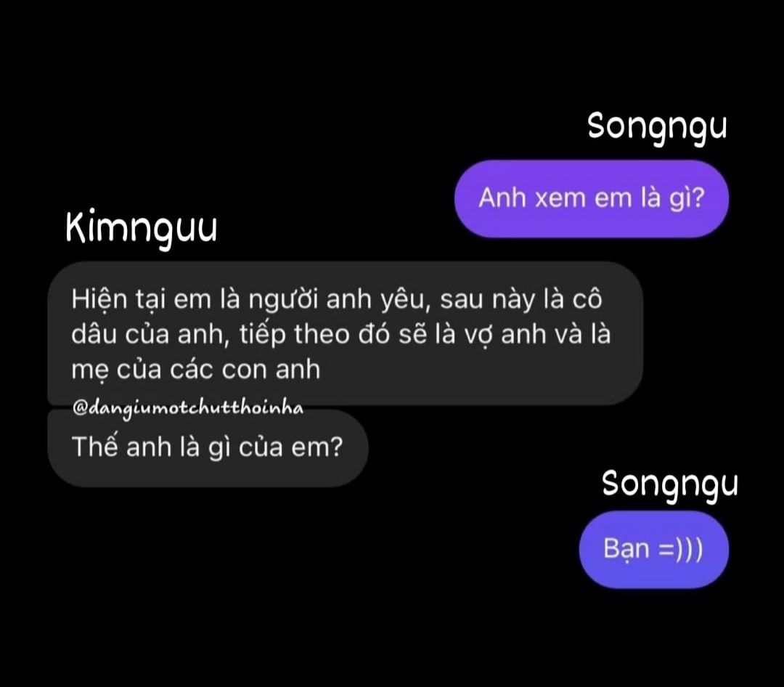Select the words 'của em?' in gray bubble
Image resolution: width=784 pixels, height=687 pixels.
290,447
